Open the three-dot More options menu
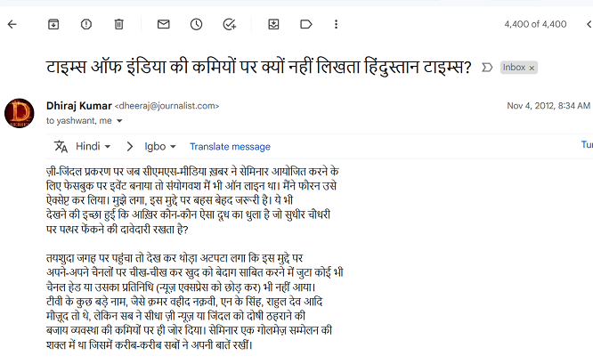Image resolution: width=593 pixels, height=364 pixels. [x=336, y=25]
